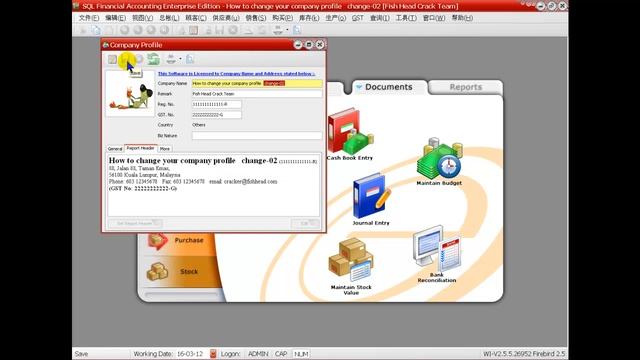Open the 工具(T) menu
Screen dimensions: 640x360
(406, 18)
